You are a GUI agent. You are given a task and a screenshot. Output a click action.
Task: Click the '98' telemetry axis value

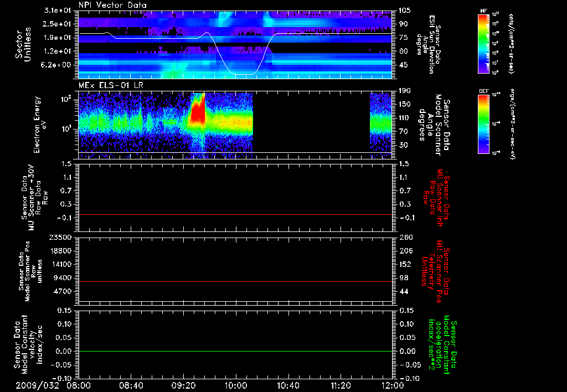coord(404,278)
